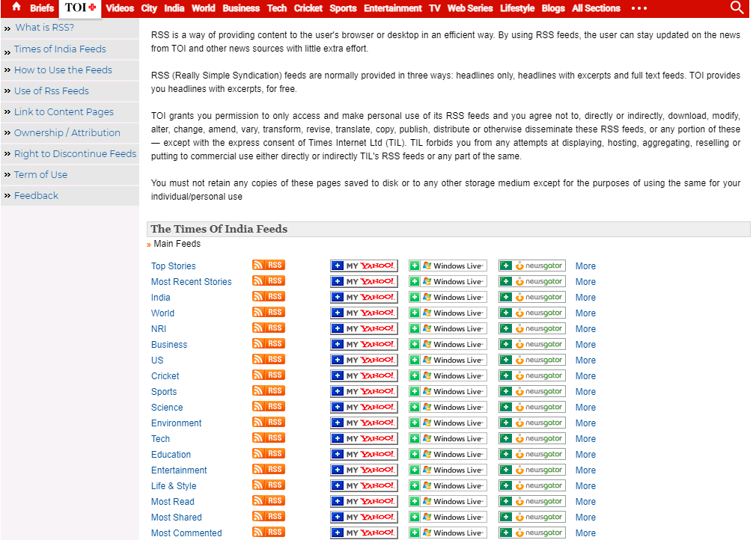Open Most Recent Stories feed link
756x540 pixels.
(x=192, y=282)
